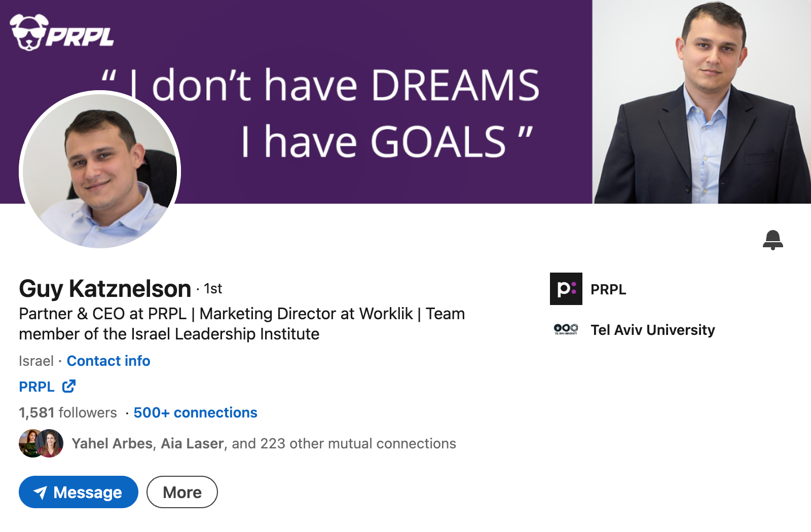
Task: Open the circular profile photo
Action: coord(100,170)
